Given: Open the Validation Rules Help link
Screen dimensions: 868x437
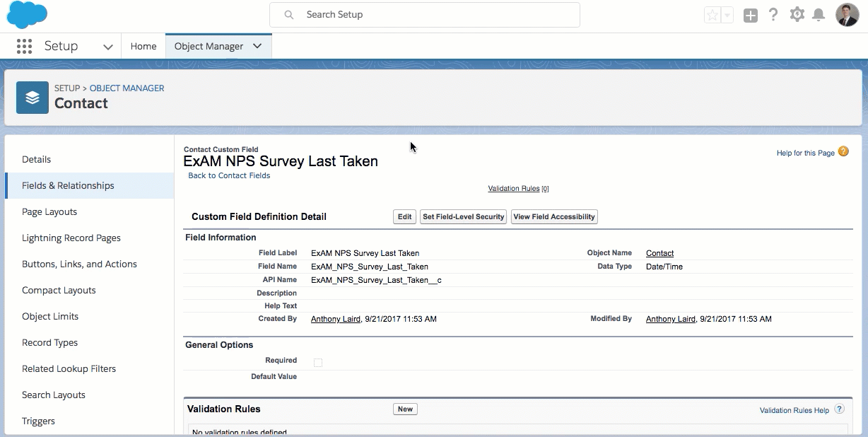Looking at the screenshot, I should pos(794,410).
